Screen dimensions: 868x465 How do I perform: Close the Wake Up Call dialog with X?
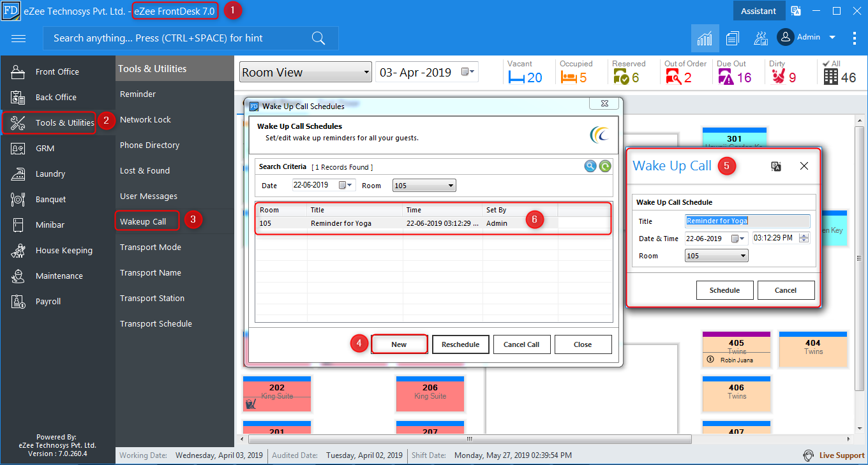pos(804,166)
